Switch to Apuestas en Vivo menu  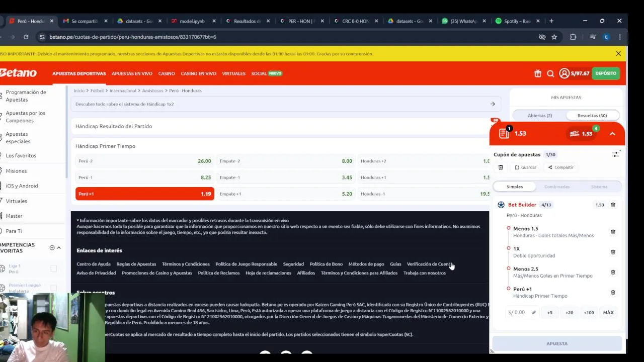pos(132,73)
